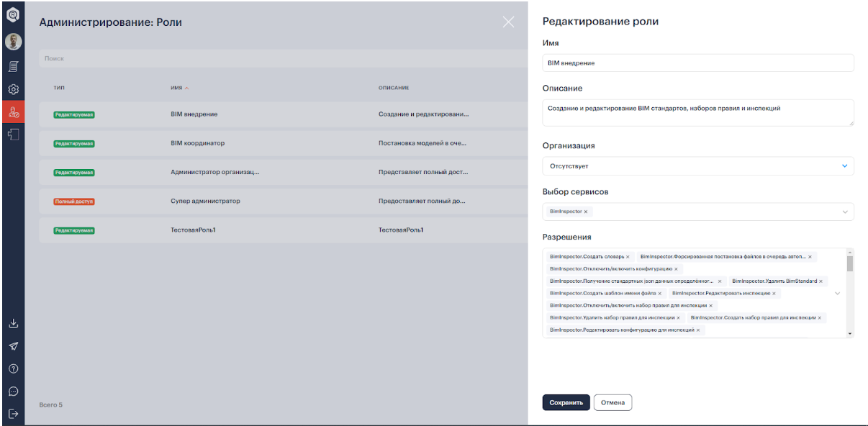The width and height of the screenshot is (868, 426).
Task: Click the Редактирование роли heading
Action: click(x=600, y=22)
